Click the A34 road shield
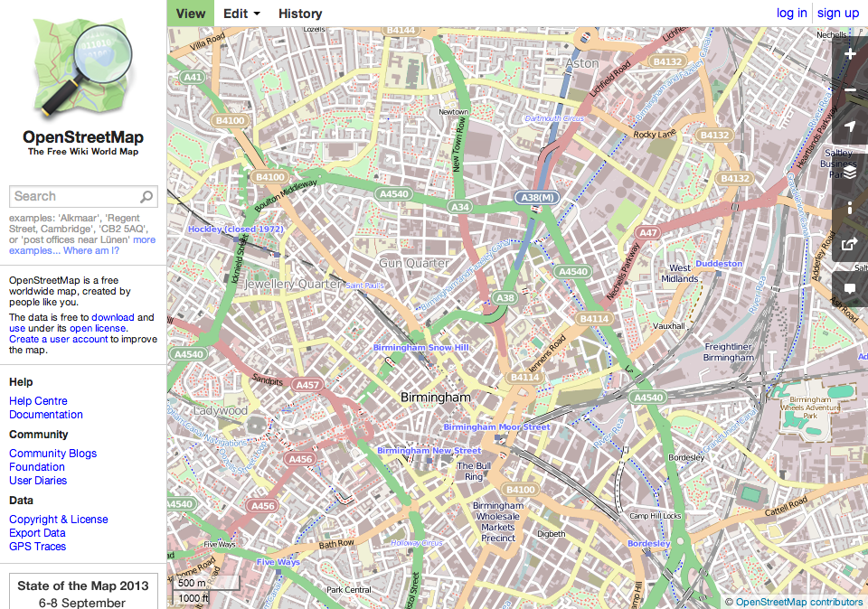Screen dimensions: 868x609 pyautogui.click(x=460, y=207)
